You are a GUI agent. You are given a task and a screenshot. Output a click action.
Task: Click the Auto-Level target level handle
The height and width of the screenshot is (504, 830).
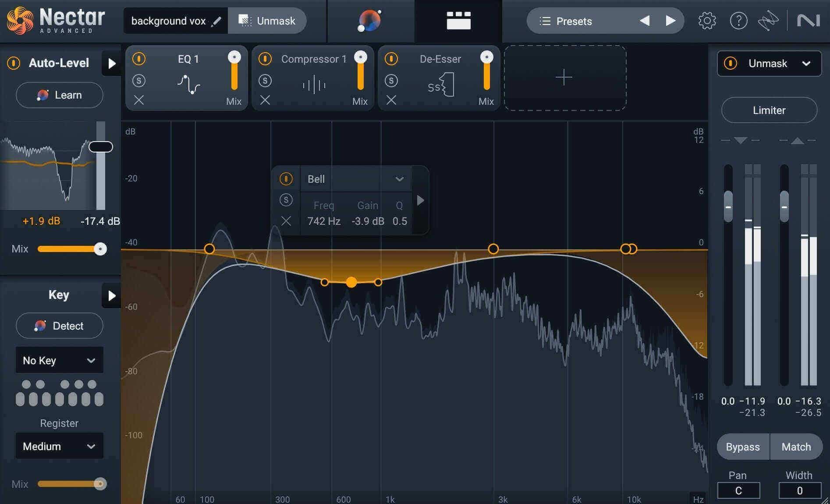tap(101, 147)
